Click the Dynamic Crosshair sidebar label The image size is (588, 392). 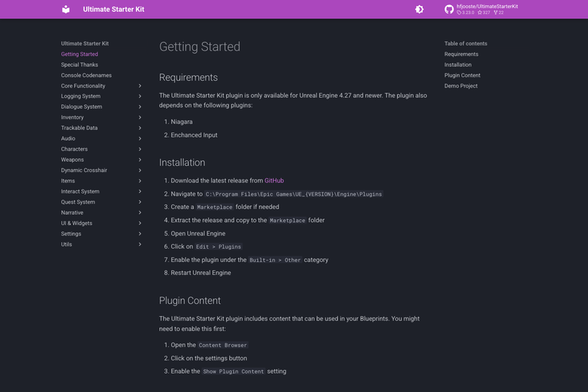(x=84, y=171)
